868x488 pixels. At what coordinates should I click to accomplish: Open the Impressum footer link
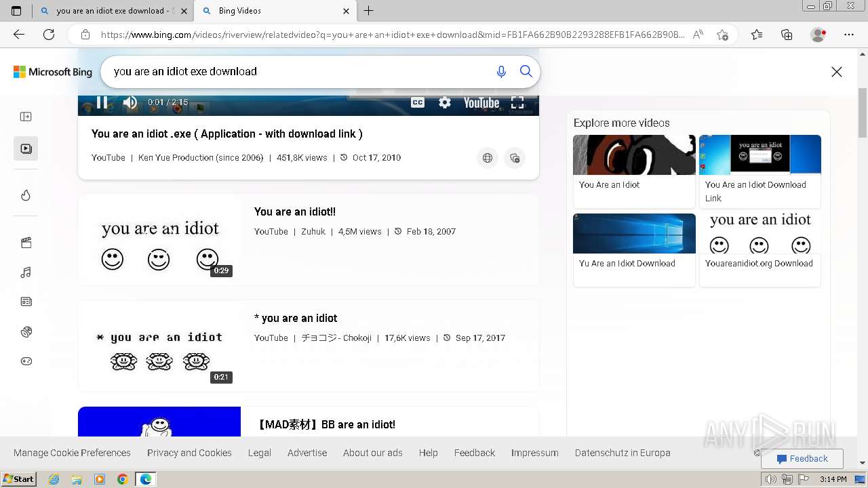coord(535,453)
